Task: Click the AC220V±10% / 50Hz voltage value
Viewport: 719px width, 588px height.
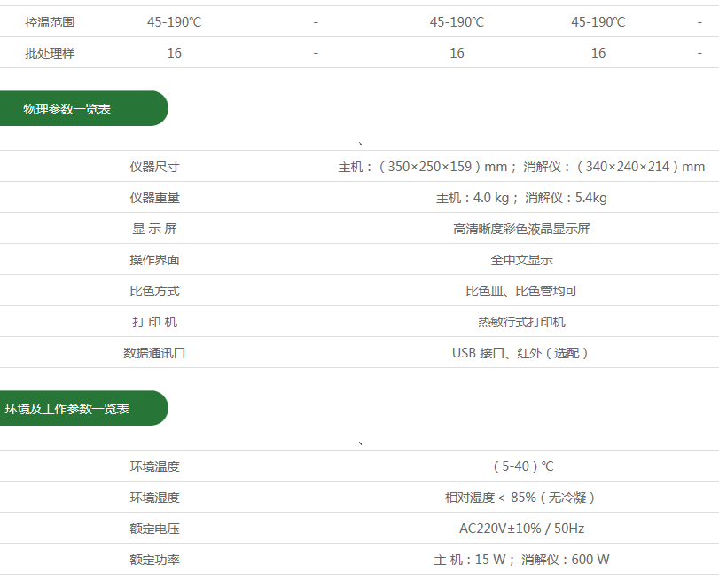Action: [x=521, y=529]
